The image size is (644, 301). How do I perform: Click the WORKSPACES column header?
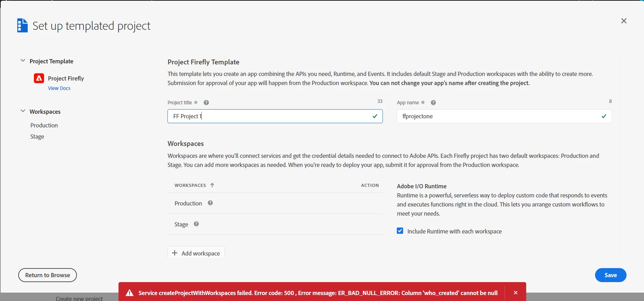coord(190,185)
